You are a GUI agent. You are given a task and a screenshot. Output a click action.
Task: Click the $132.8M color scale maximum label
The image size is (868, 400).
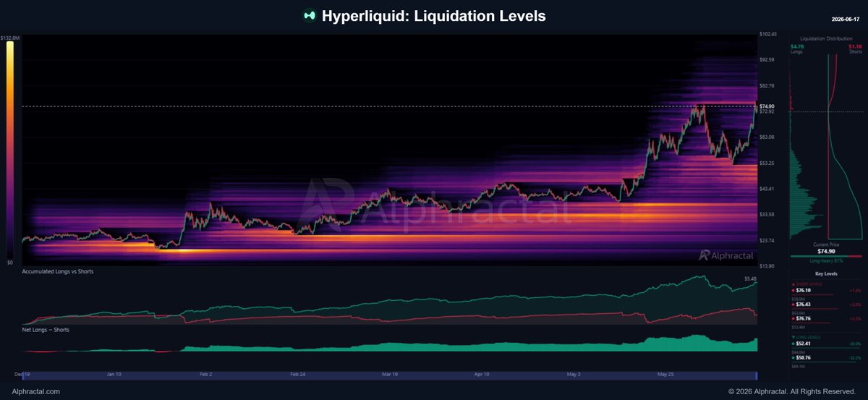9,37
